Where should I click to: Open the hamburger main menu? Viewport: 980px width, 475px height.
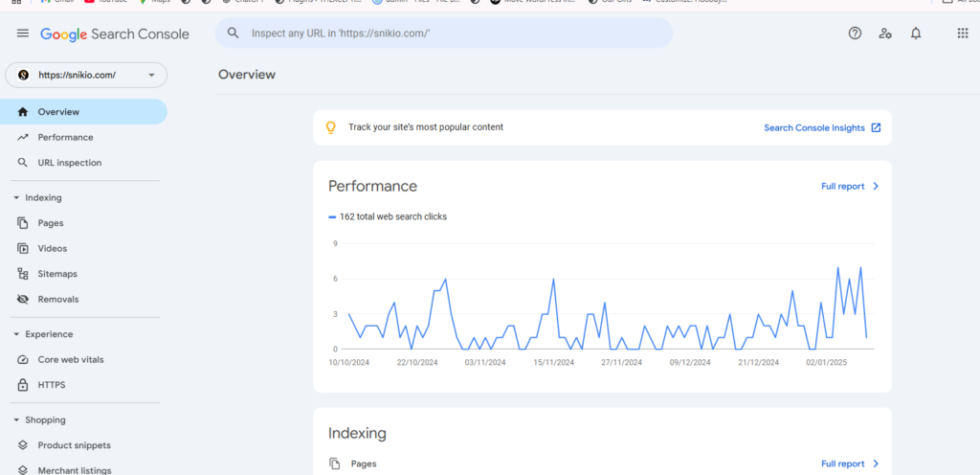pyautogui.click(x=23, y=34)
